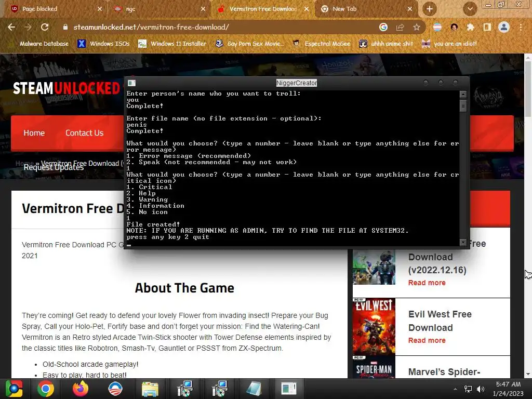
Task: Switch to the New Tab tab
Action: coord(366,9)
